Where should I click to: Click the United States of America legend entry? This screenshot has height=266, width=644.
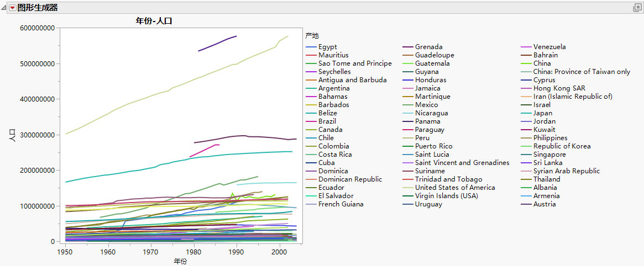(455, 188)
